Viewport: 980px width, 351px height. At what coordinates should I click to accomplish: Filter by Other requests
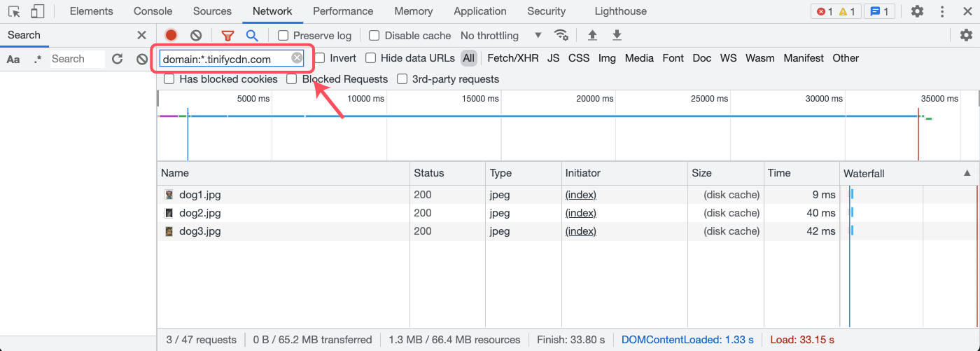click(846, 58)
